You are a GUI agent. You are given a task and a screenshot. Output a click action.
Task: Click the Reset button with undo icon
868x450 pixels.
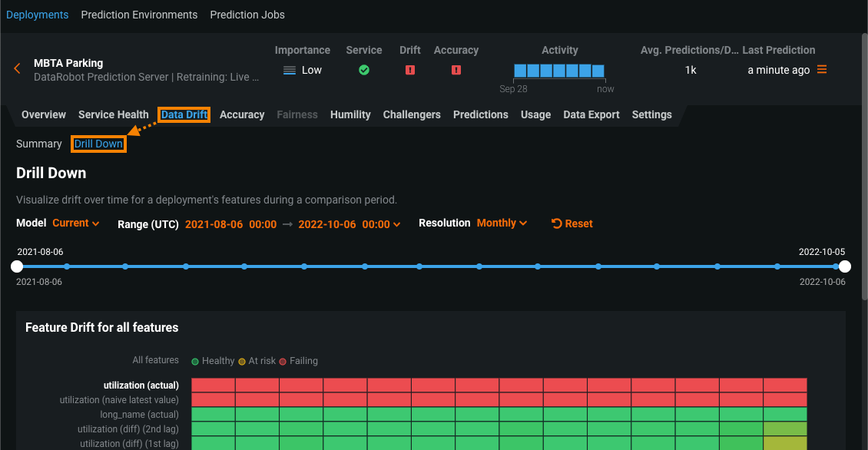572,223
